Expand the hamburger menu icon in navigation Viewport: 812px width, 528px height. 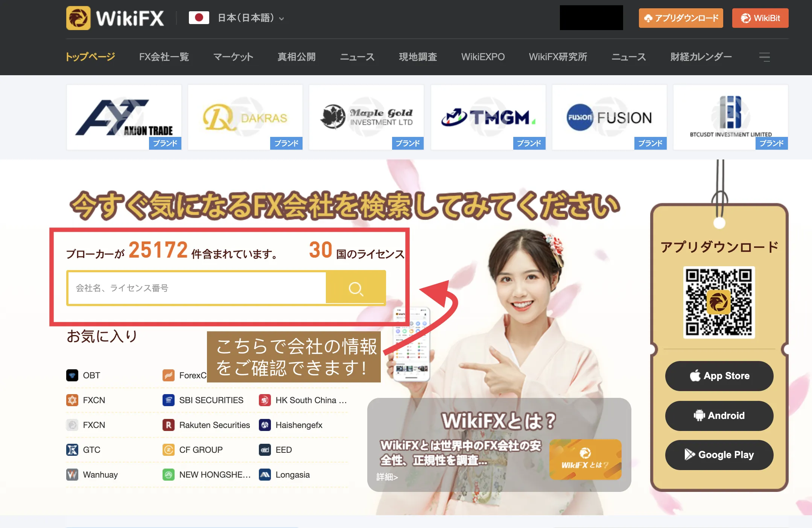[x=764, y=57]
